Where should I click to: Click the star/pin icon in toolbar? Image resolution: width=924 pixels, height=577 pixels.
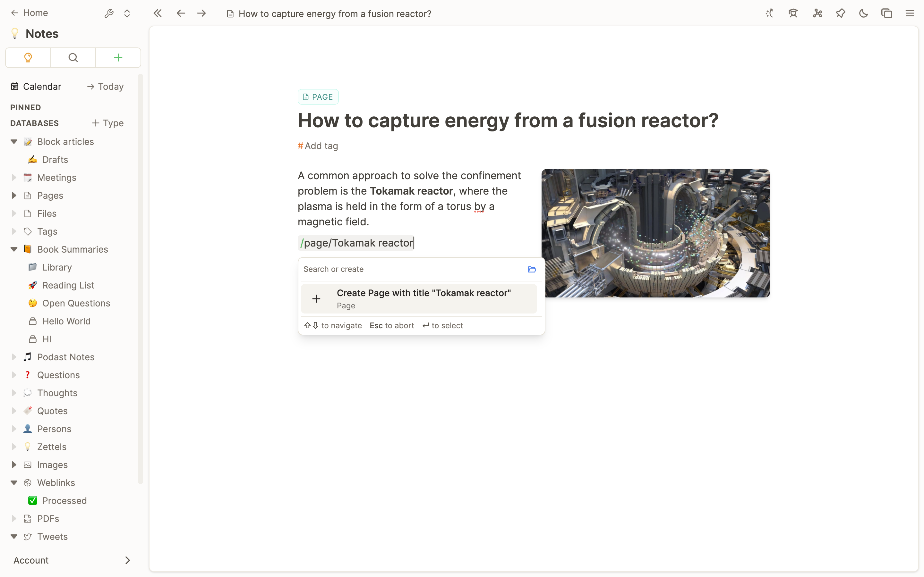(x=840, y=13)
